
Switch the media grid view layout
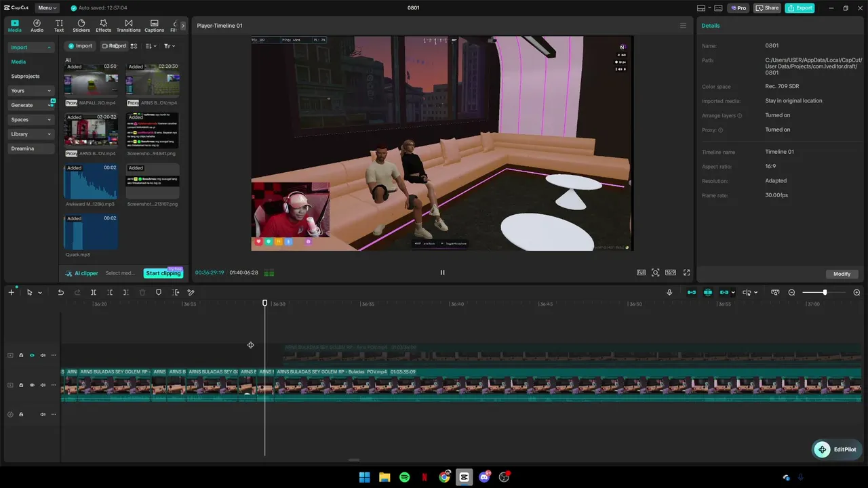(134, 46)
